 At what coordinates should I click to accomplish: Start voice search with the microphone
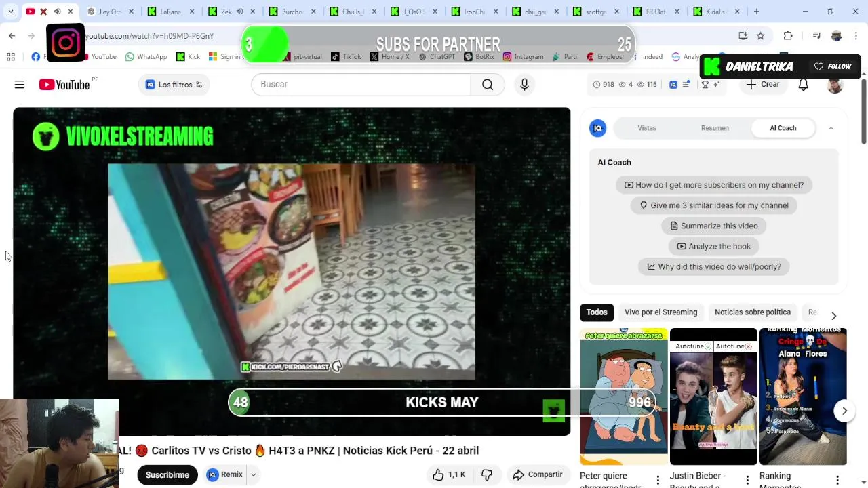(x=524, y=85)
